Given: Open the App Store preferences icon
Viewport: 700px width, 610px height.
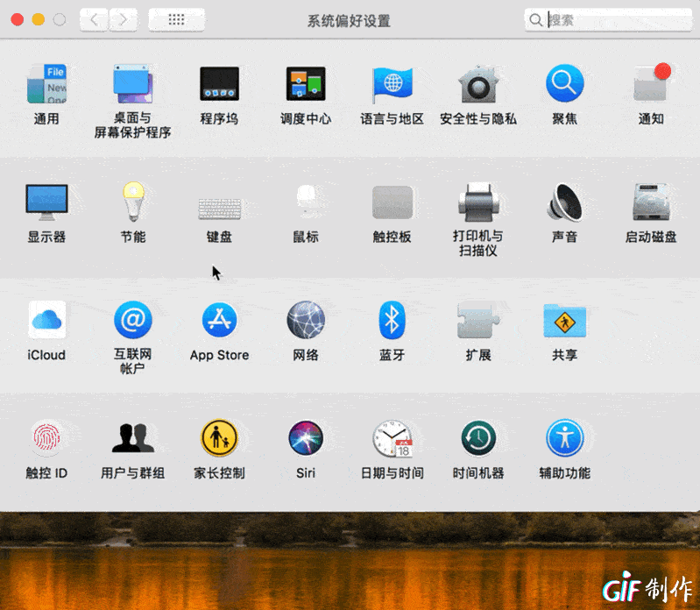Looking at the screenshot, I should pyautogui.click(x=219, y=320).
